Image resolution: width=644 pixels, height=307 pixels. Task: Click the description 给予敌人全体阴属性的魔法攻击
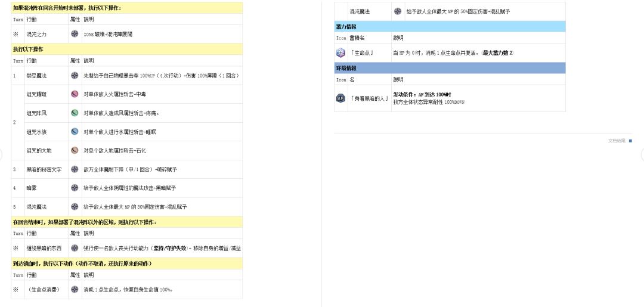[x=130, y=188]
